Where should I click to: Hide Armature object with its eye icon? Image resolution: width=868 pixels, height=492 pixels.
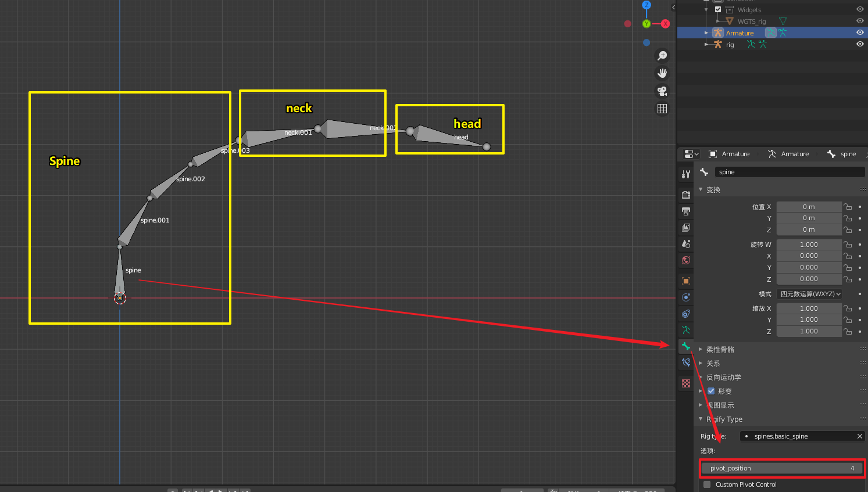[x=860, y=33]
